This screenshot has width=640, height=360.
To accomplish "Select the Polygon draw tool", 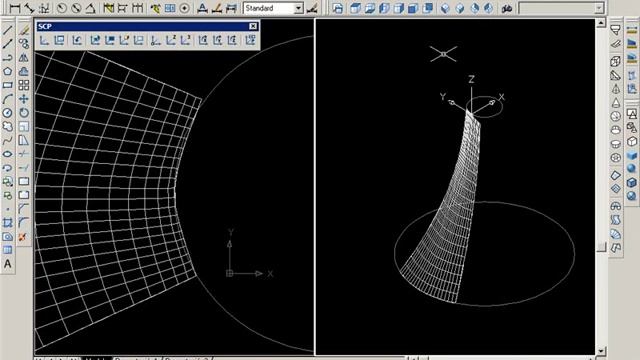I will point(7,71).
